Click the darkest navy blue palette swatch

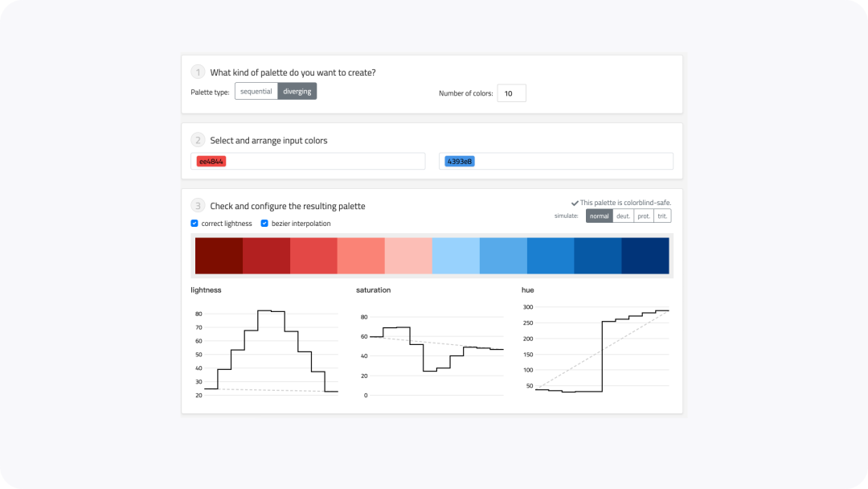click(x=645, y=256)
